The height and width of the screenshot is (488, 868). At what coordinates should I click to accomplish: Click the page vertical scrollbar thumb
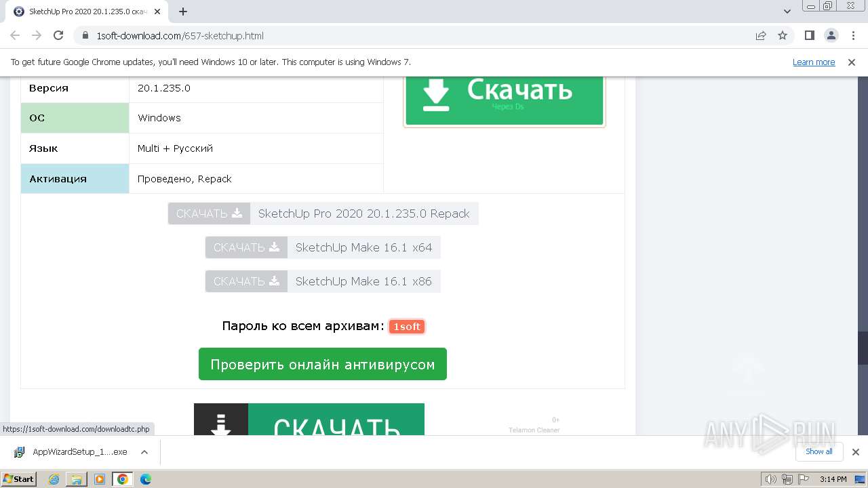[862, 348]
